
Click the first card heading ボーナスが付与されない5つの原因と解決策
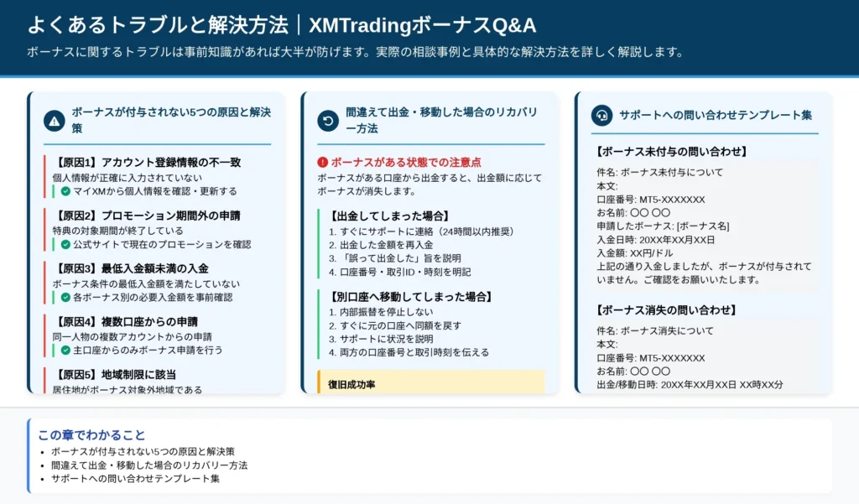(x=171, y=120)
